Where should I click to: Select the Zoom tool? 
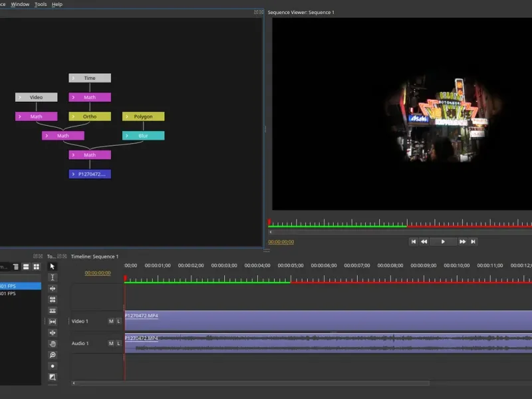point(53,355)
